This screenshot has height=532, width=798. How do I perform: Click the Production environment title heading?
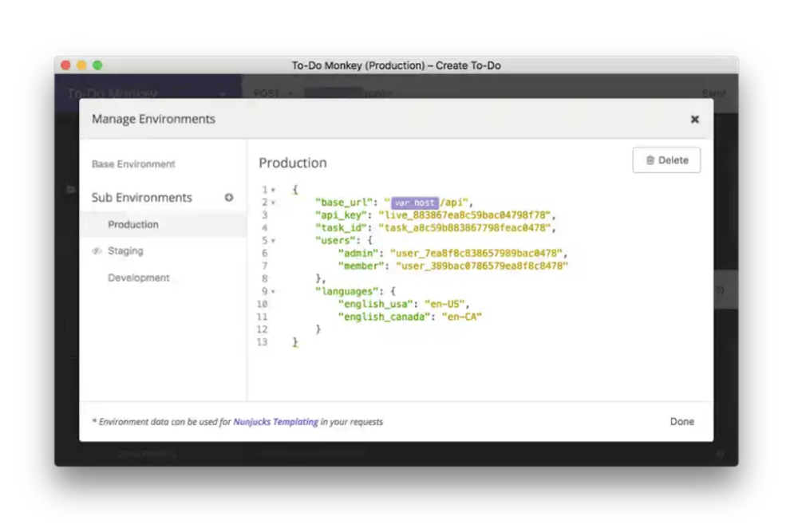[293, 163]
